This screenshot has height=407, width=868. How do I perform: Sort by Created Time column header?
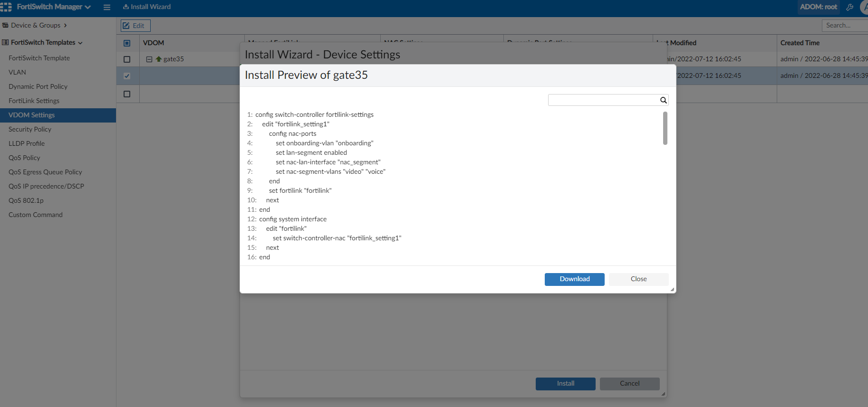tap(800, 43)
